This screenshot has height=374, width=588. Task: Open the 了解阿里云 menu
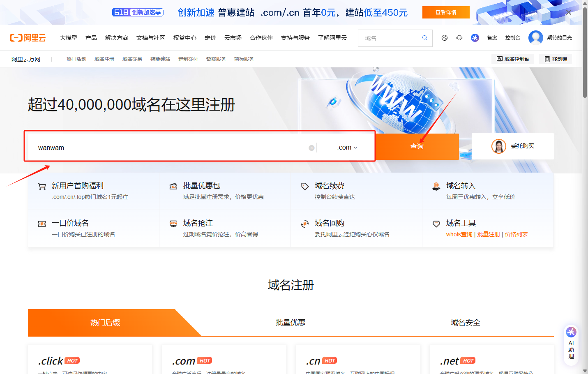click(x=332, y=38)
